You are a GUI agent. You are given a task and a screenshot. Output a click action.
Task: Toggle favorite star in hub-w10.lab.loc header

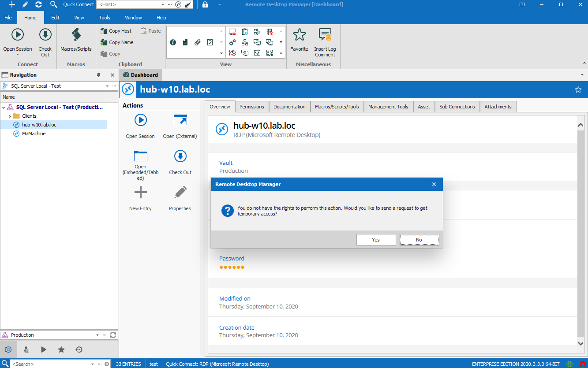tap(578, 89)
